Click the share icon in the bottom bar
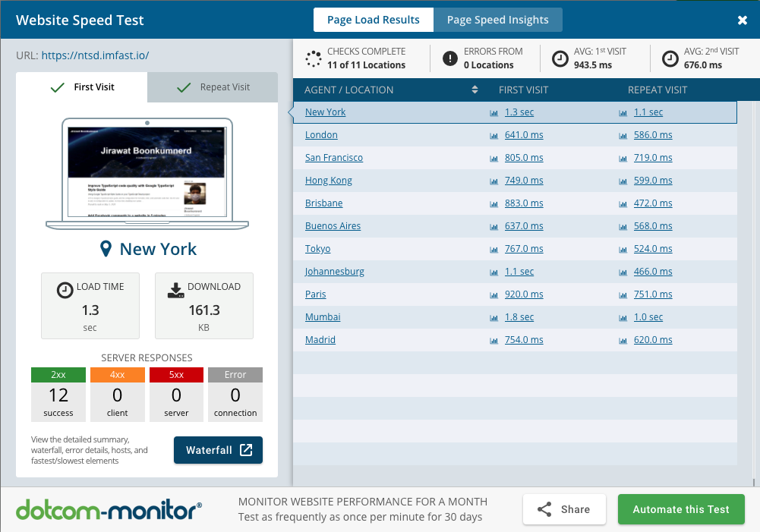 [x=544, y=509]
